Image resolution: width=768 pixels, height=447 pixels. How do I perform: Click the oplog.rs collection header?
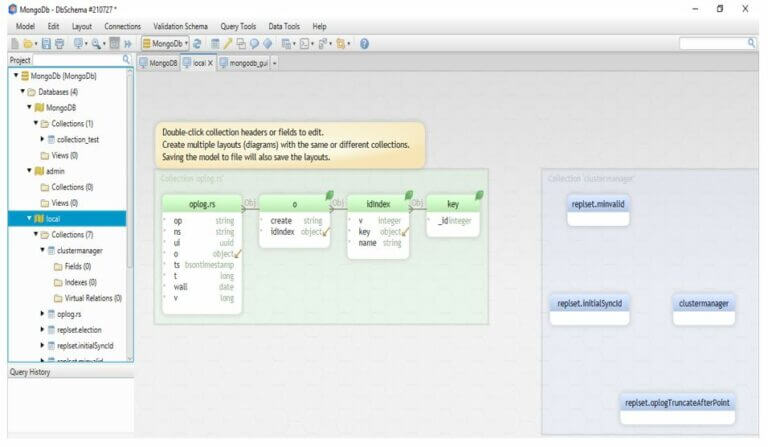point(202,204)
